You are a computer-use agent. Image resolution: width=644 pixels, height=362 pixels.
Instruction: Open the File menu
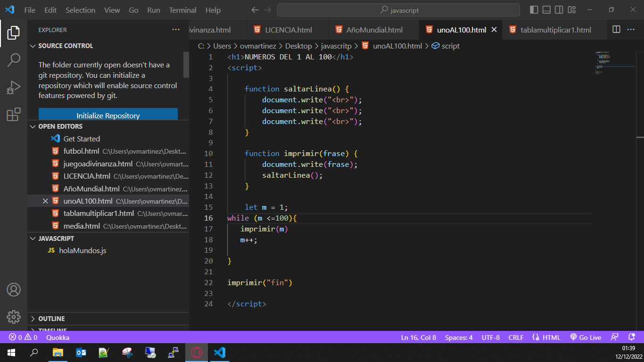(x=30, y=10)
